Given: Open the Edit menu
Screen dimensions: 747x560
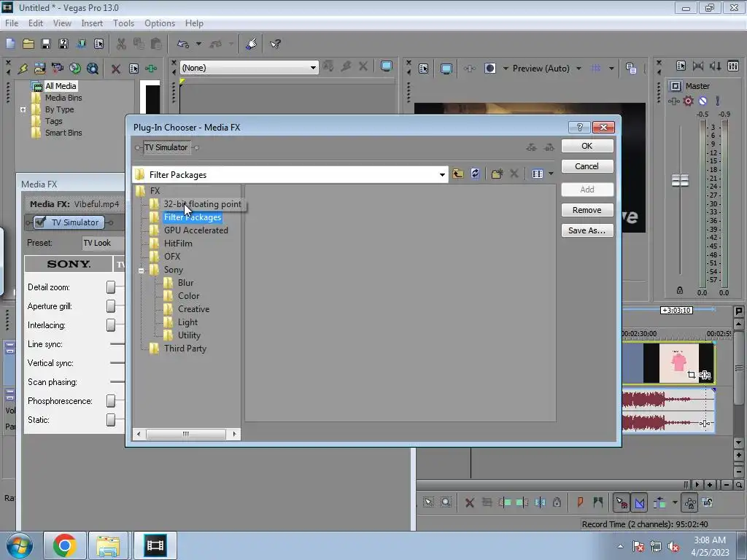Looking at the screenshot, I should tap(35, 23).
